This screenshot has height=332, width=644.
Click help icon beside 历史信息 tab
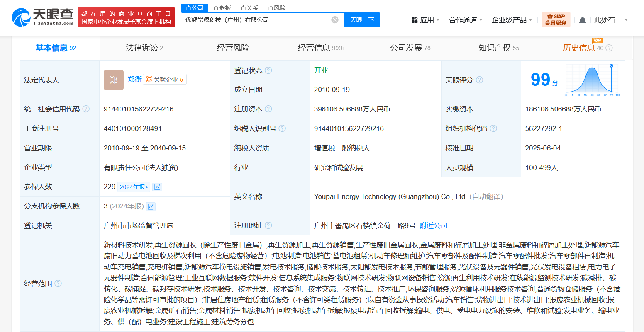pos(609,48)
